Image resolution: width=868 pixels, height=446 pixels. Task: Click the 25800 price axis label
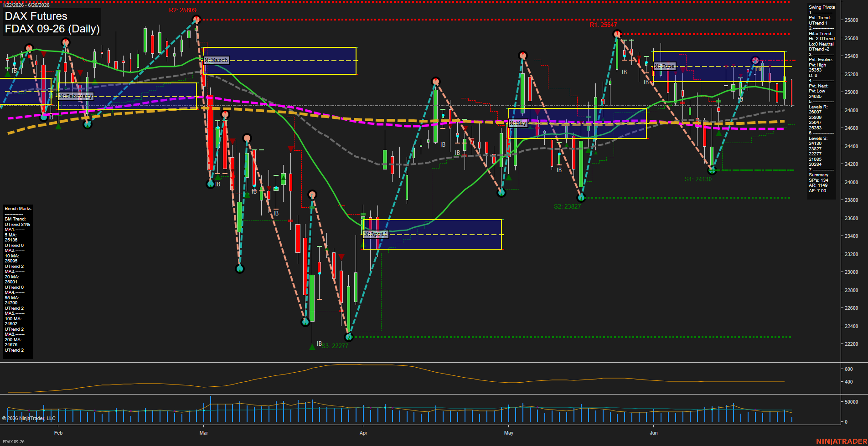[851, 20]
